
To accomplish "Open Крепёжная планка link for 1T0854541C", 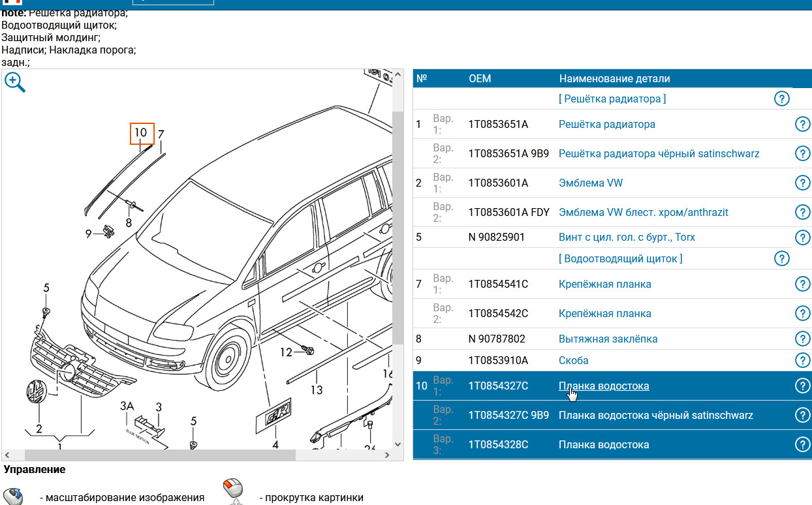I will tap(605, 284).
